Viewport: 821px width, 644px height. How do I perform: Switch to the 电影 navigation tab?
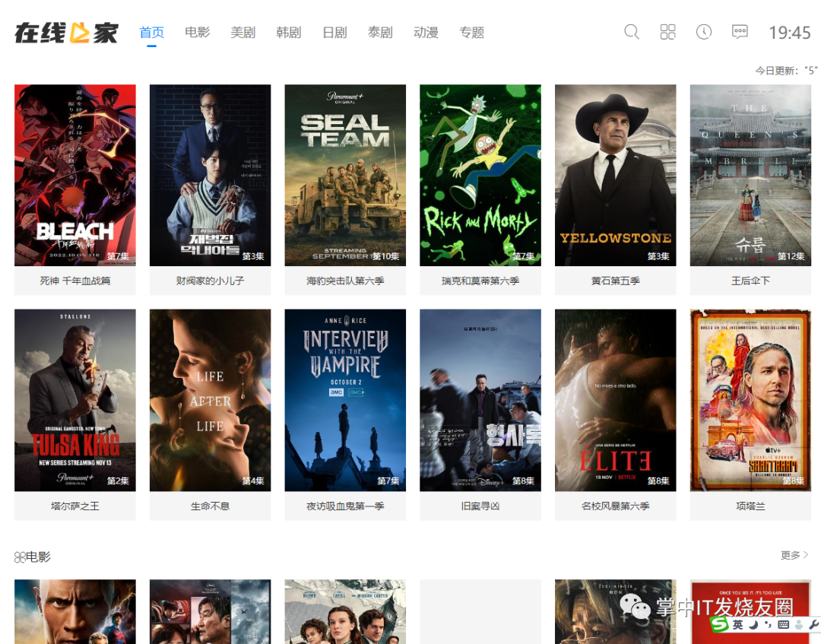coord(198,33)
